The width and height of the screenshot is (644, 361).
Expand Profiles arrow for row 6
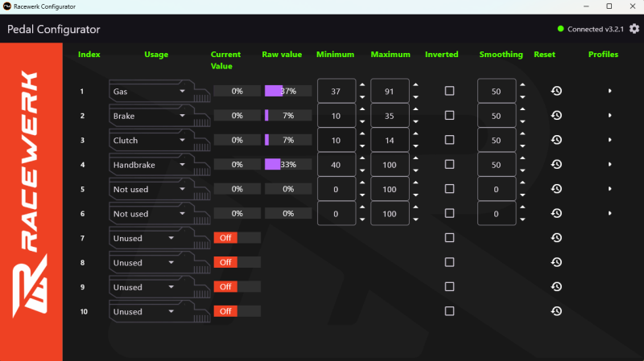610,213
